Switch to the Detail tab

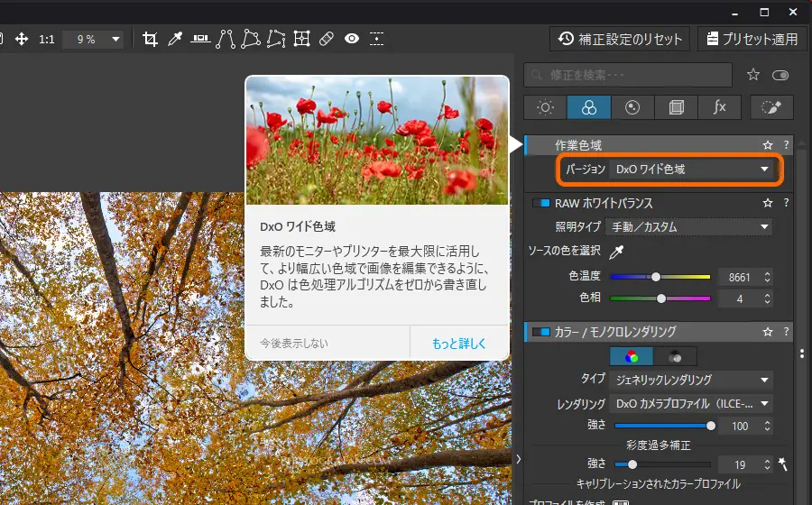coord(632,107)
